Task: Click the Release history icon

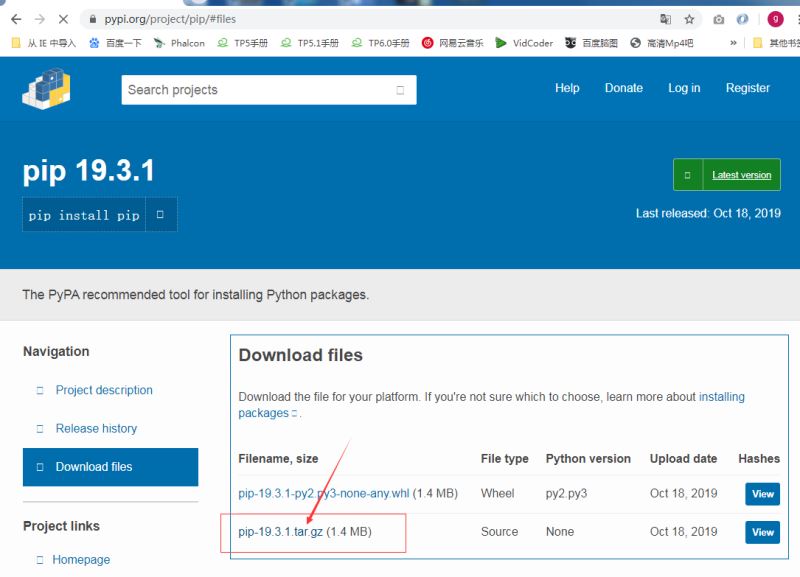Action: 40,429
